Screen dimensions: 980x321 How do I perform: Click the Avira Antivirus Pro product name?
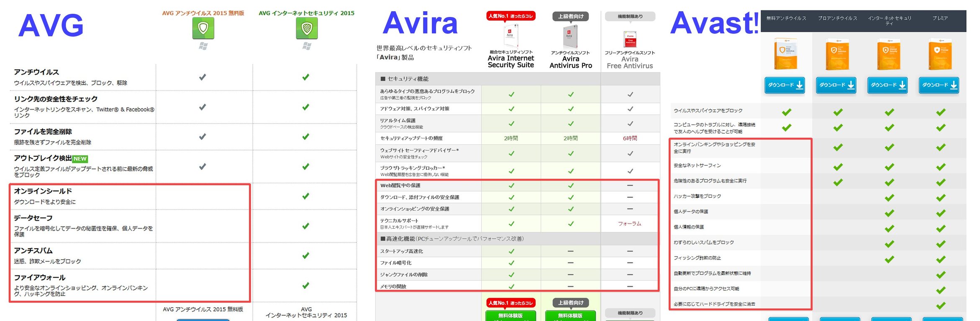(x=570, y=62)
